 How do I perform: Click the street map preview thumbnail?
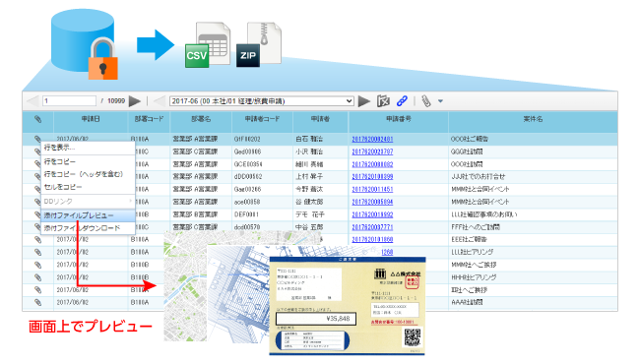[x=186, y=285]
